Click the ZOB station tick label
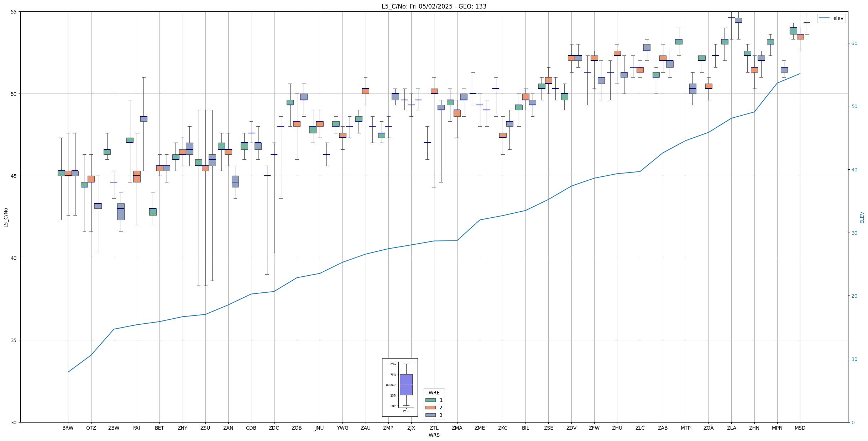This screenshot has height=441, width=868. [297, 428]
